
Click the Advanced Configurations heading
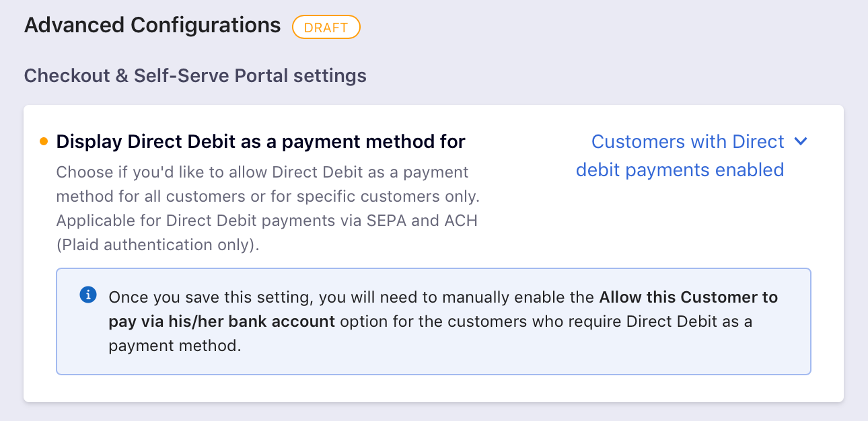click(x=153, y=26)
